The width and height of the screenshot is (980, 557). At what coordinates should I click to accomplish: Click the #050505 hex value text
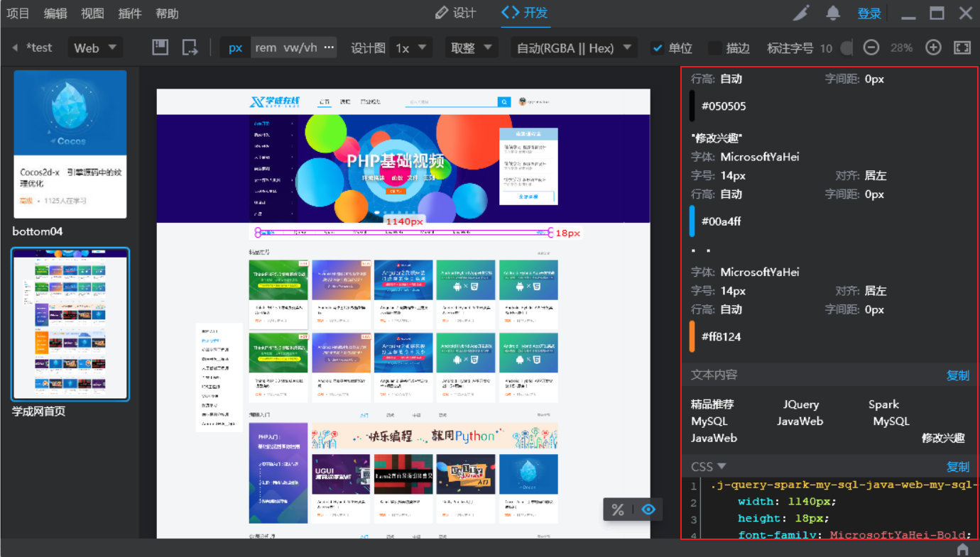click(x=724, y=106)
